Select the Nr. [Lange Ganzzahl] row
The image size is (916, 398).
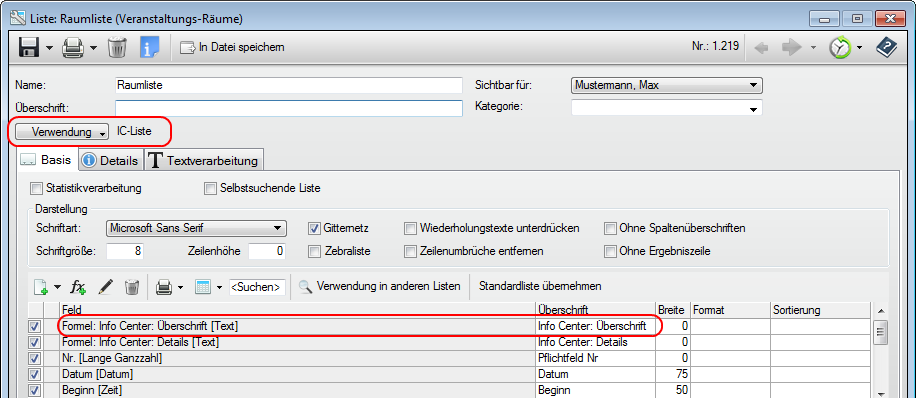pyautogui.click(x=297, y=358)
